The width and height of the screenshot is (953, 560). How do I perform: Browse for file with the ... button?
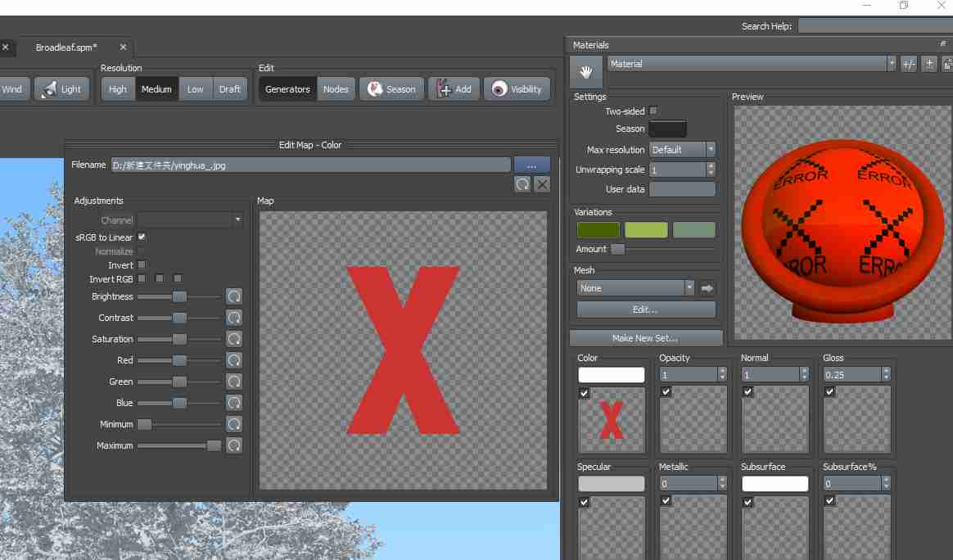[x=532, y=165]
